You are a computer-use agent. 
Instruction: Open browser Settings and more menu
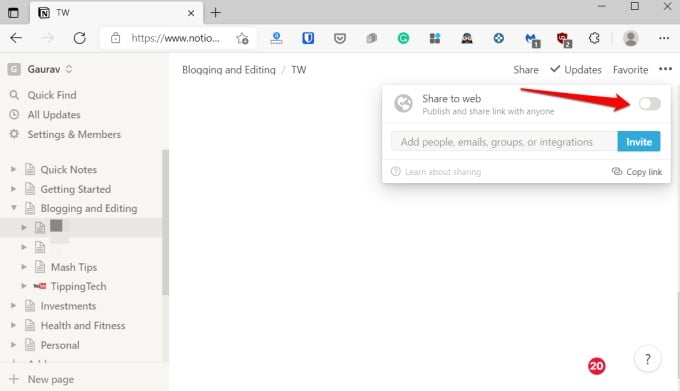(664, 38)
